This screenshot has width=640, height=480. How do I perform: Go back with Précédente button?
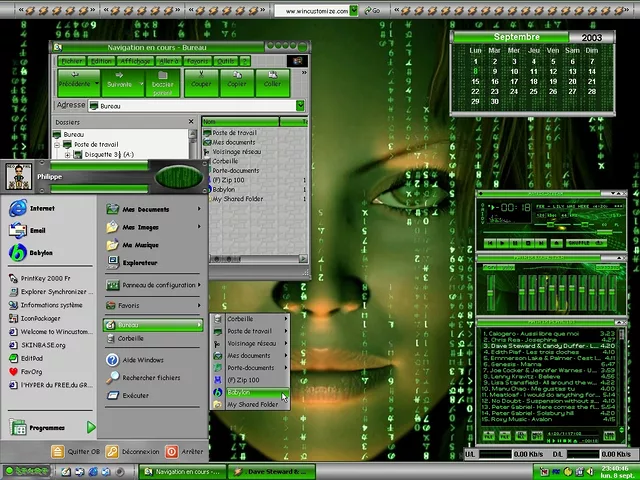pyautogui.click(x=75, y=80)
